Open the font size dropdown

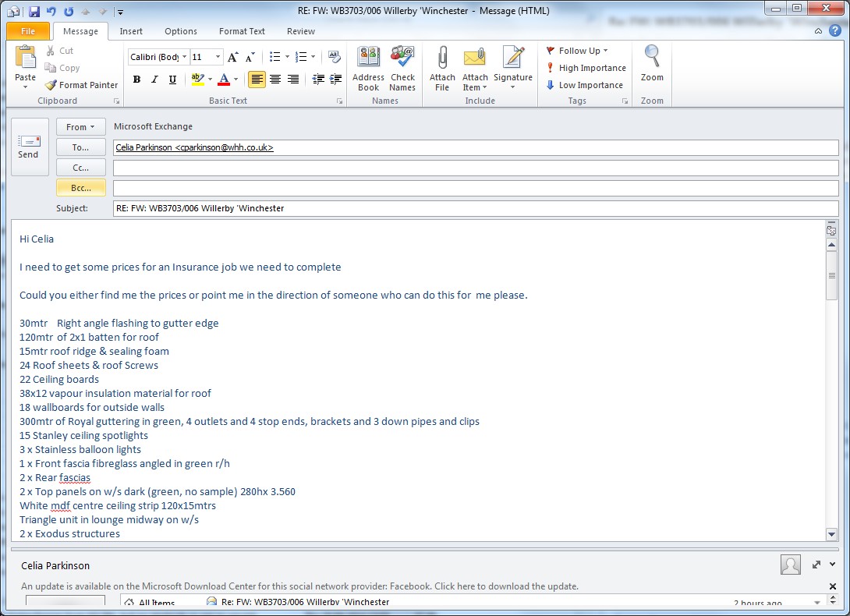point(218,57)
